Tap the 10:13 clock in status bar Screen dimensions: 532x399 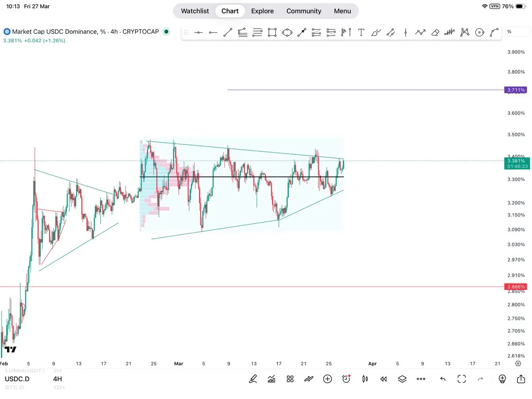13,6
